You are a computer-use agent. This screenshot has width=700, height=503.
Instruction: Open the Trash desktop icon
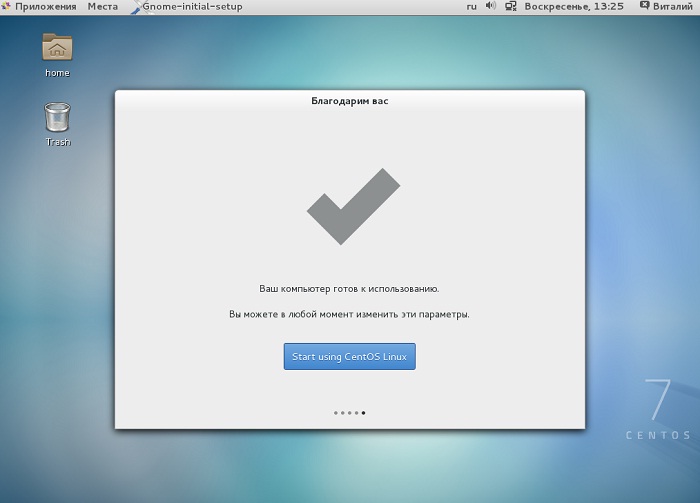(x=58, y=125)
